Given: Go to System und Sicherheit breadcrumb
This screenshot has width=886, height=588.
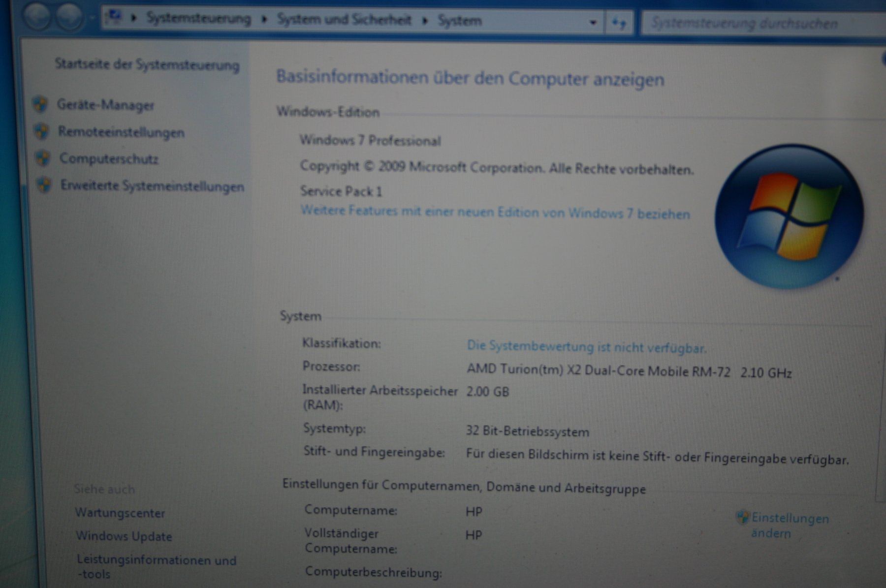Looking at the screenshot, I should tap(344, 20).
